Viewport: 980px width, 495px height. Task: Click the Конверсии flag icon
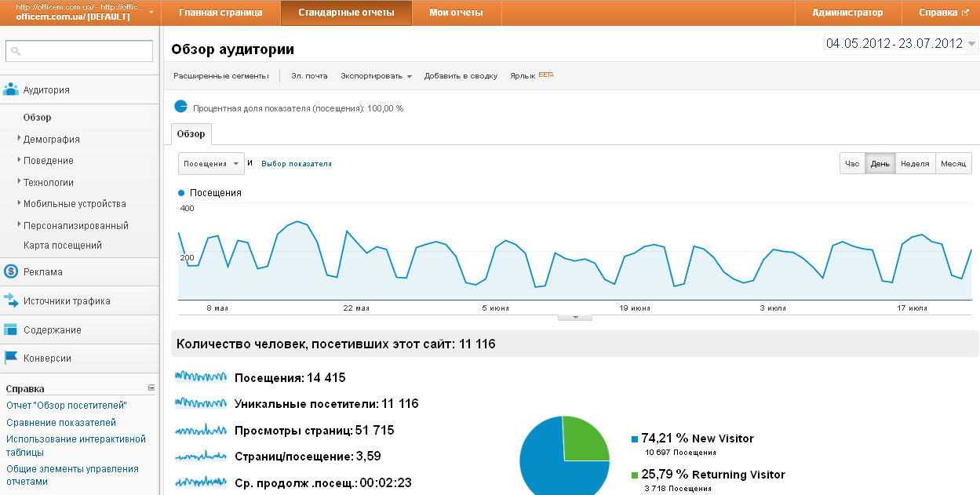11,358
